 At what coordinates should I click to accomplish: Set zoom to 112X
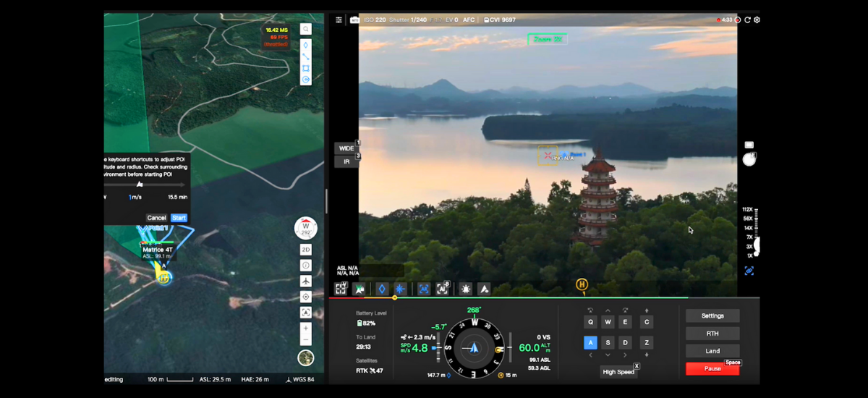(747, 209)
